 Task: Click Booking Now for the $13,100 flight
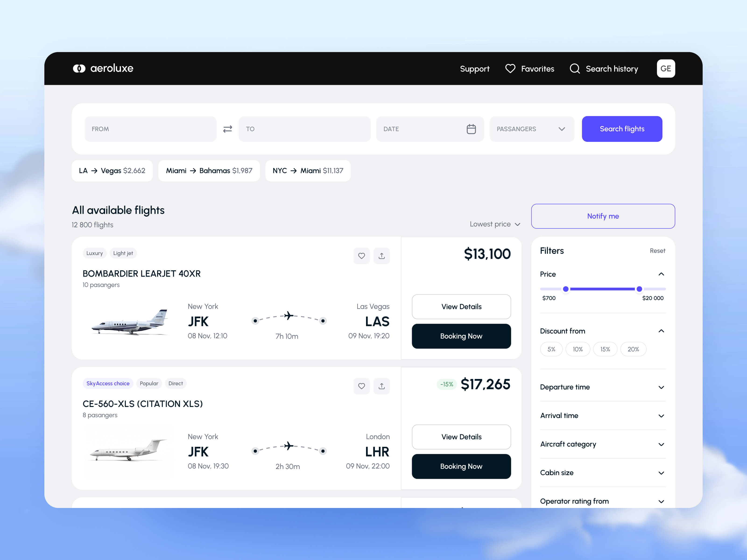click(461, 336)
